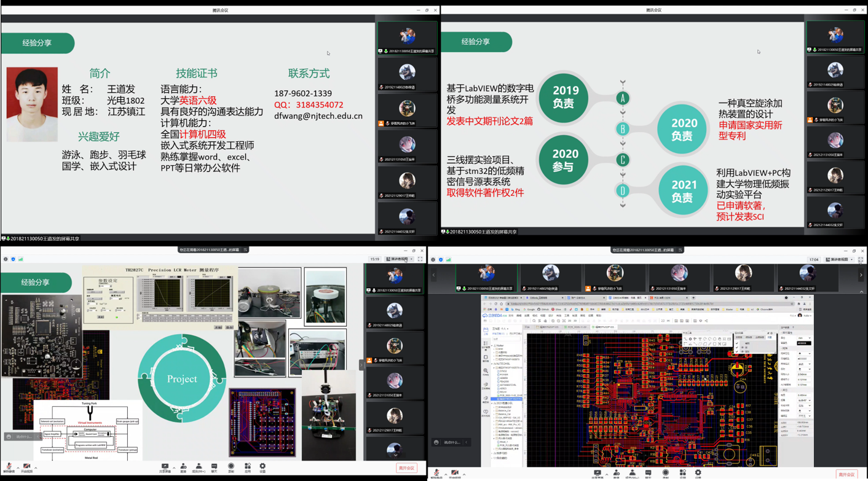
Task: Unmute microphone in bottom-left meeting window
Action: 9,467
